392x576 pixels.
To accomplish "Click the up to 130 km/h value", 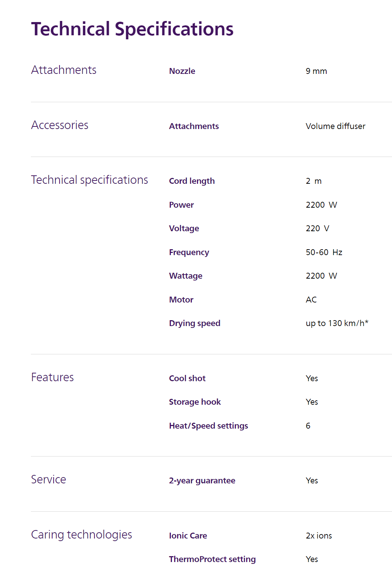I will coord(337,323).
